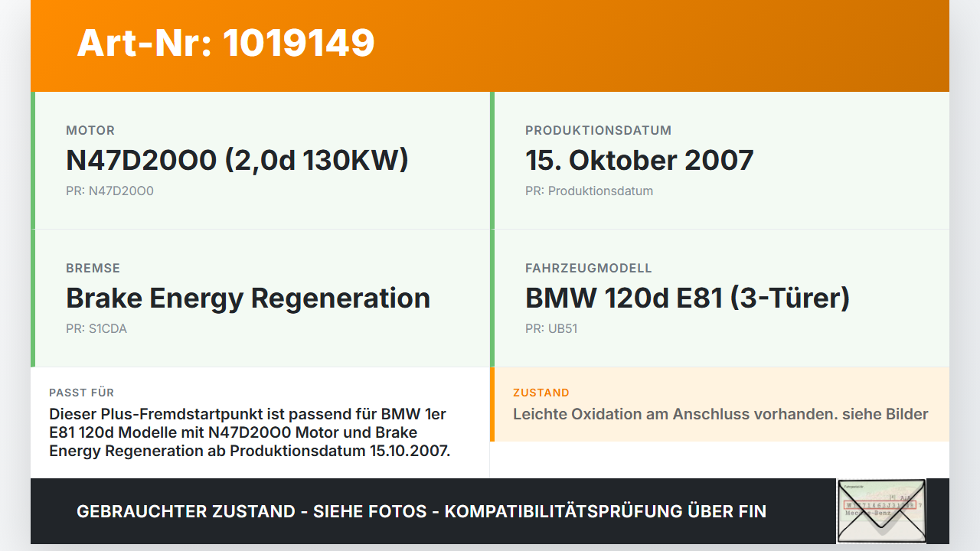Click the N47D20O0 (2,0d 130KW) value
This screenshot has width=980, height=551.
coord(237,160)
